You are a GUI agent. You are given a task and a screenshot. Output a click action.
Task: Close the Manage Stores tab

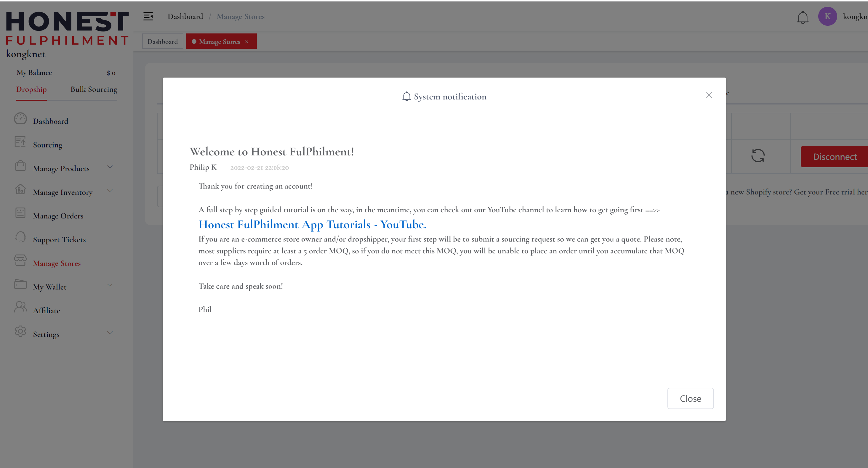point(247,42)
